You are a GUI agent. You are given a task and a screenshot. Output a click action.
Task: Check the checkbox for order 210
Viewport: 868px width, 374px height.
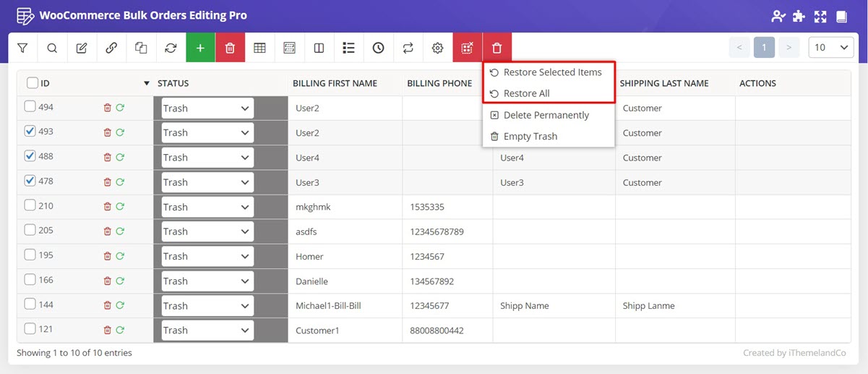pos(30,205)
